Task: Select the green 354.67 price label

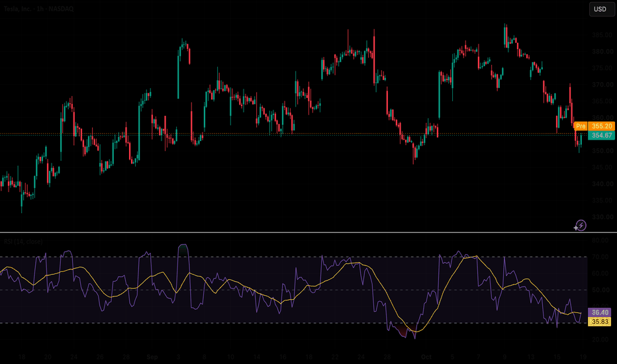Action: tap(601, 136)
